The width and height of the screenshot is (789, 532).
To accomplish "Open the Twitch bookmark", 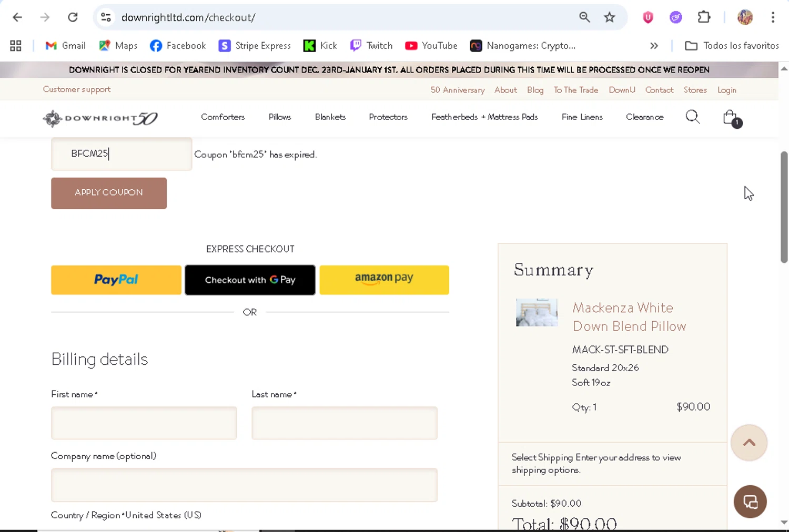I will tap(371, 46).
